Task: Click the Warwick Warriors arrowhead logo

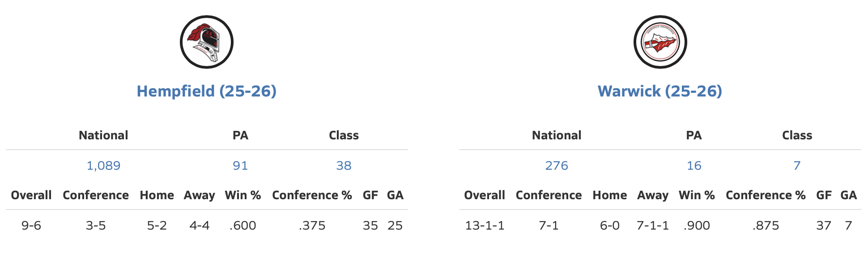Action: coord(660,42)
